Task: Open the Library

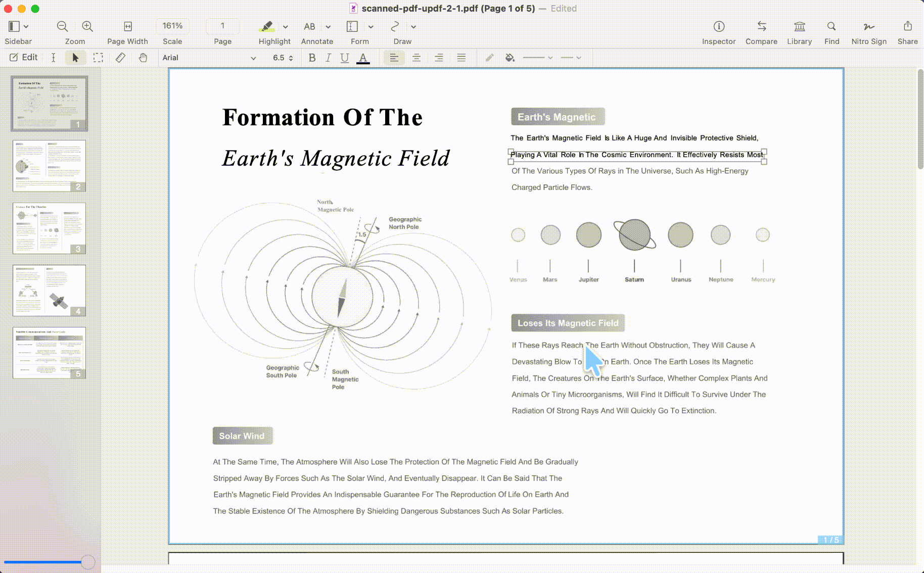Action: 800,26
